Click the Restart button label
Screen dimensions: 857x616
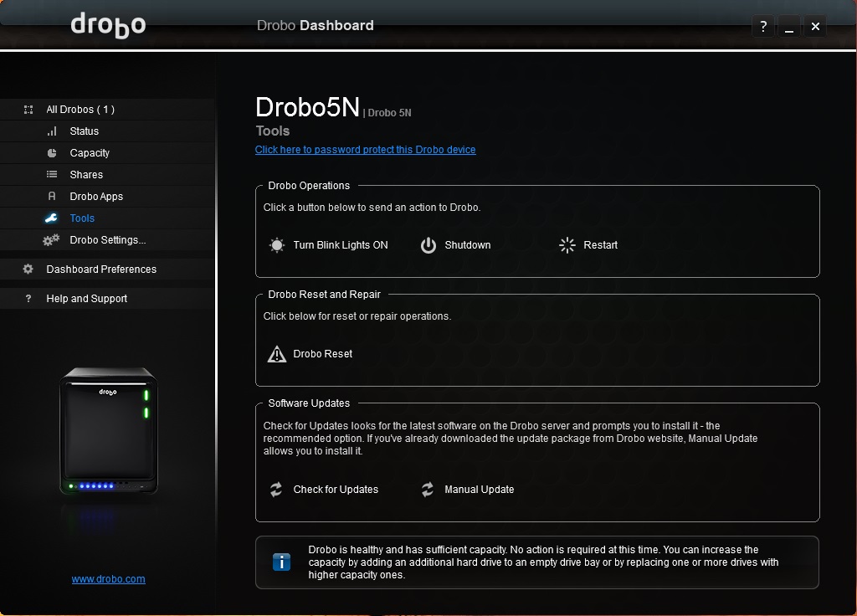601,245
